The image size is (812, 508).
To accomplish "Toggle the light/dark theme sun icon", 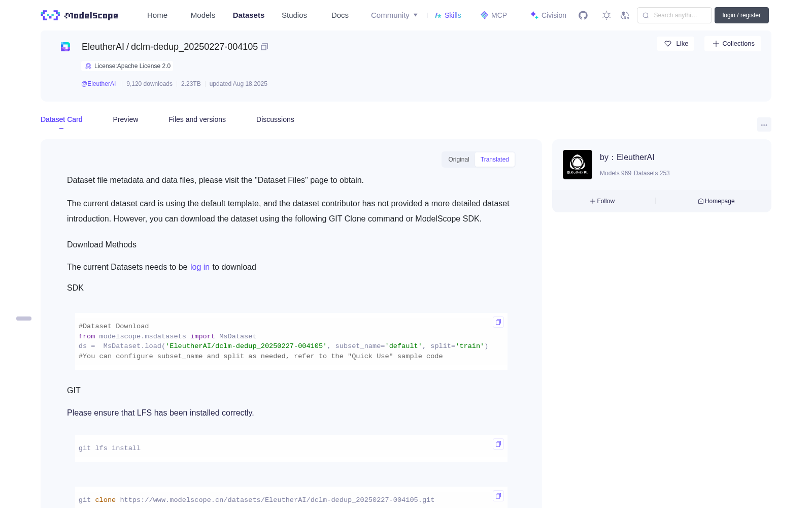I will tap(606, 15).
